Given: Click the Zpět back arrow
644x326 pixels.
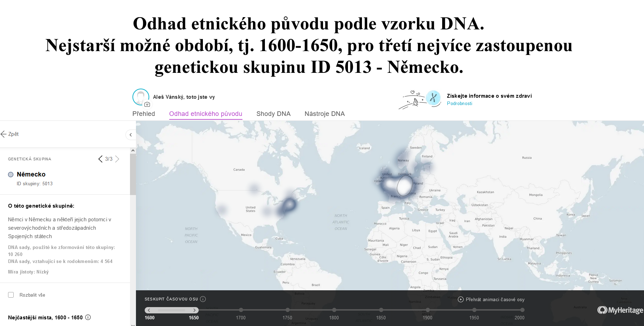Looking at the screenshot, I should (4, 134).
